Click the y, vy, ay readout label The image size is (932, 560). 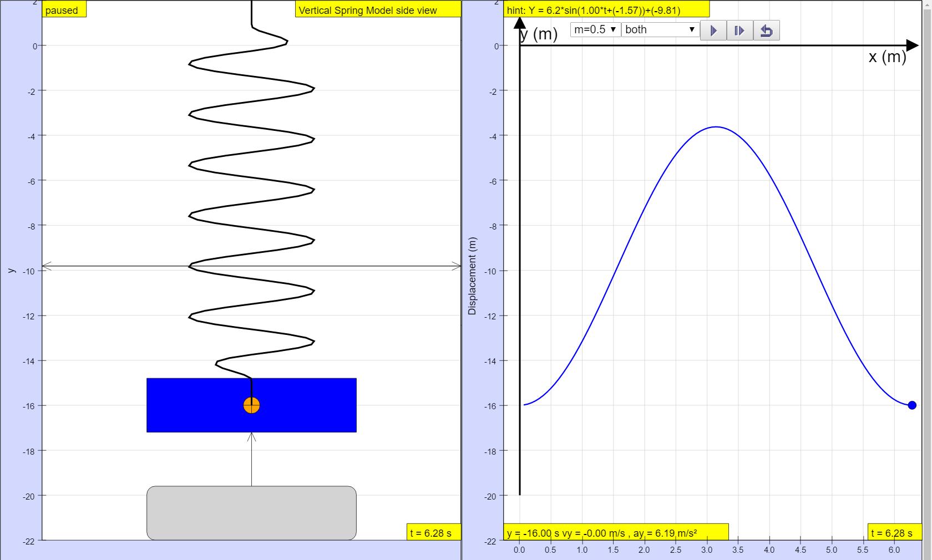click(616, 532)
